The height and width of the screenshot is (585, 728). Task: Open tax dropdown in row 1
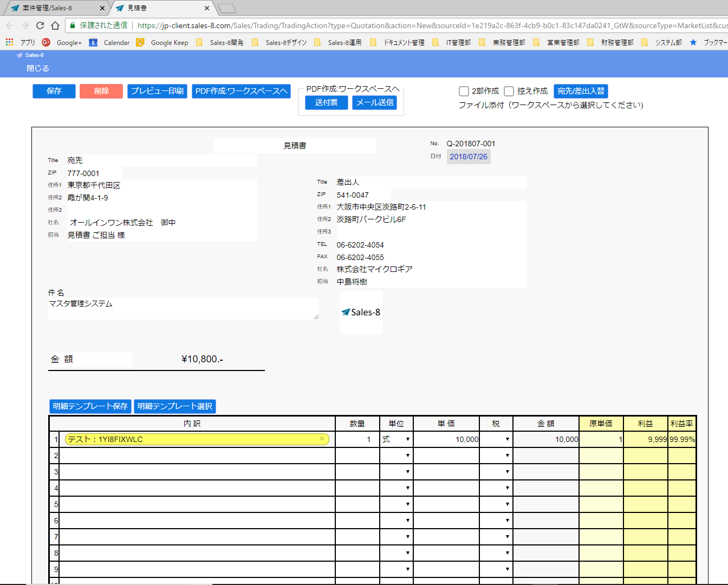point(496,439)
